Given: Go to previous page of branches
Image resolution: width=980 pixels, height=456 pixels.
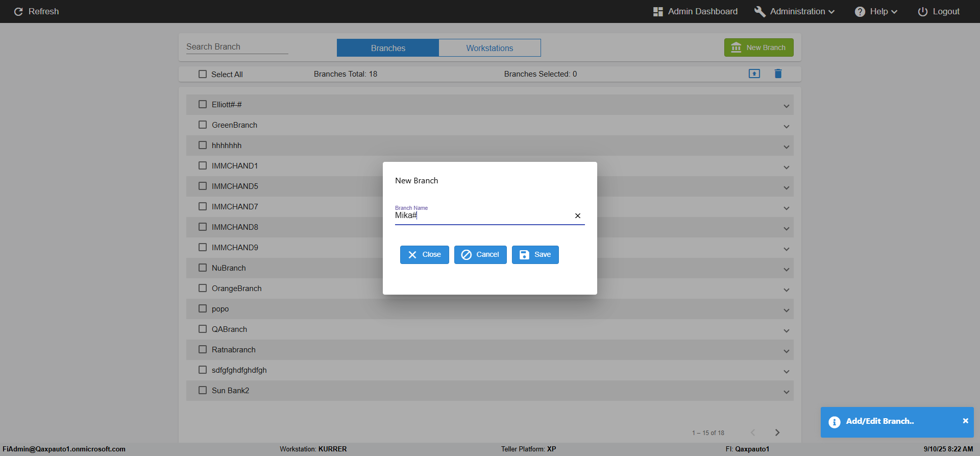Looking at the screenshot, I should [x=753, y=433].
